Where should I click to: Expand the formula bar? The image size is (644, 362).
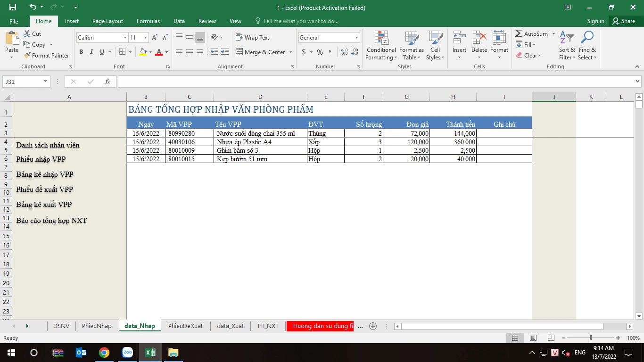coord(637,82)
